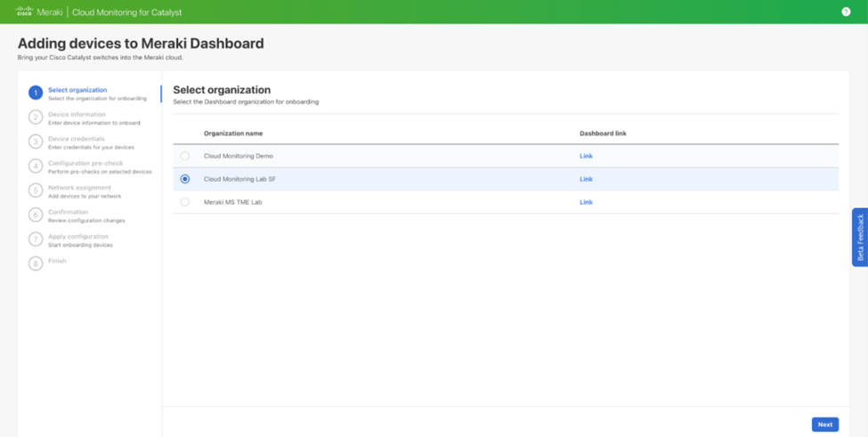Screen dimensions: 868x437
Task: Select step 6 circle icon
Action: pos(36,214)
